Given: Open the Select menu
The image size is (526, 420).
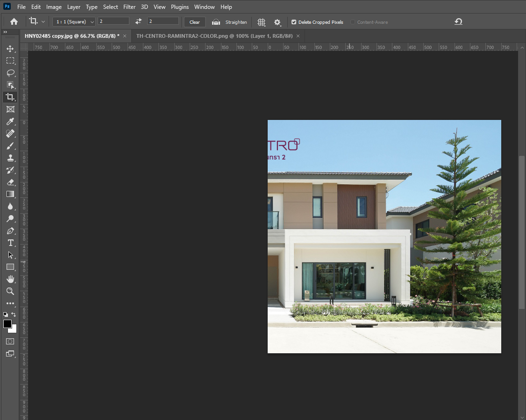Looking at the screenshot, I should (110, 7).
